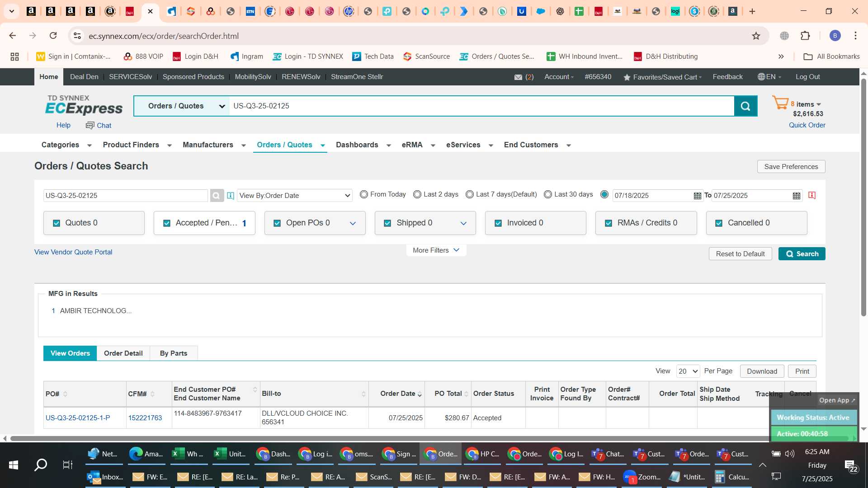The height and width of the screenshot is (488, 868).
Task: Sort the table by the CFM# column
Action: coord(152,394)
